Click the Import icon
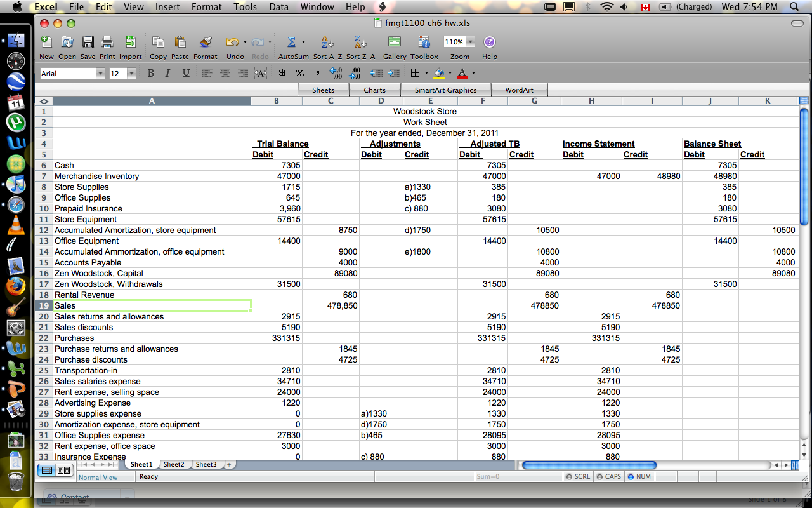Screen dimensions: 812x508 point(130,43)
